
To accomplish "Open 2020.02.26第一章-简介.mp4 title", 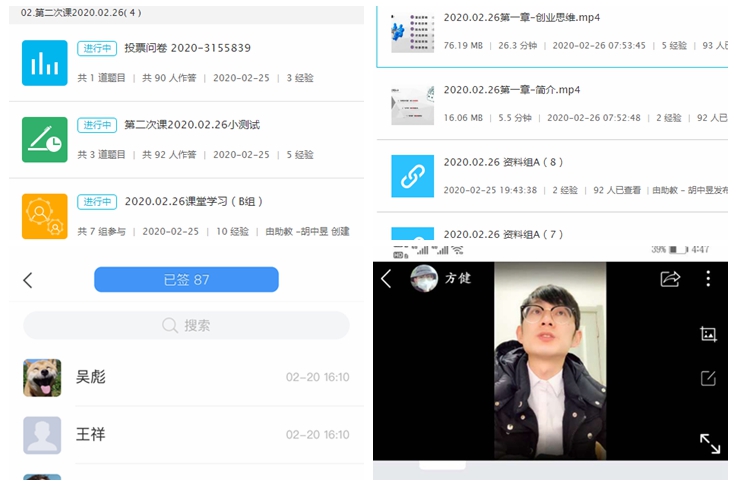I will coord(512,90).
